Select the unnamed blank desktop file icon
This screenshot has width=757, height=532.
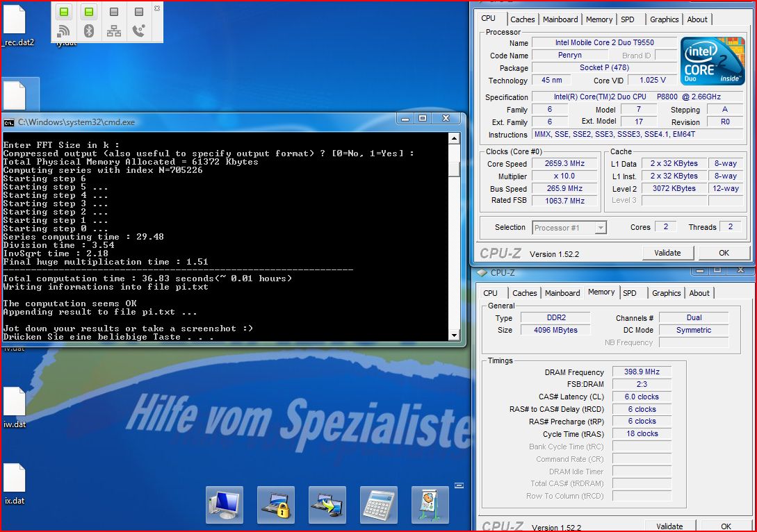pyautogui.click(x=15, y=95)
